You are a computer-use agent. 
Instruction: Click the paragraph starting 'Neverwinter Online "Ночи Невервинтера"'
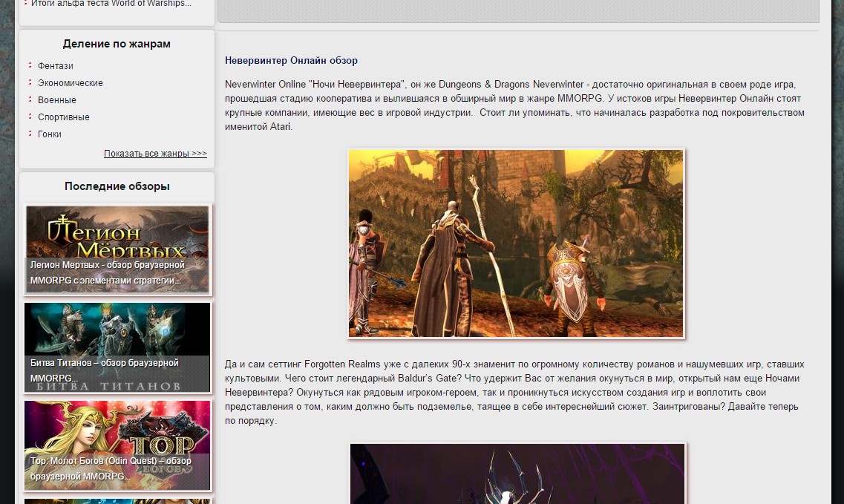(514, 105)
